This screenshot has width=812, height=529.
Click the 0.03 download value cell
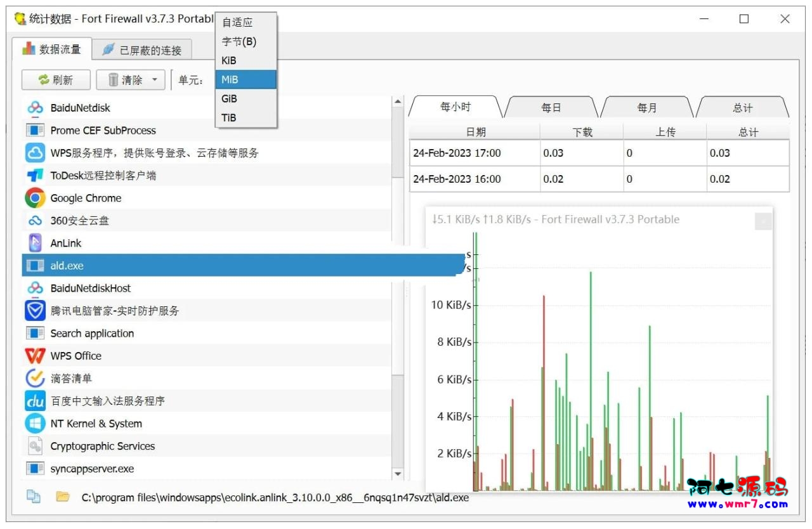(x=582, y=153)
